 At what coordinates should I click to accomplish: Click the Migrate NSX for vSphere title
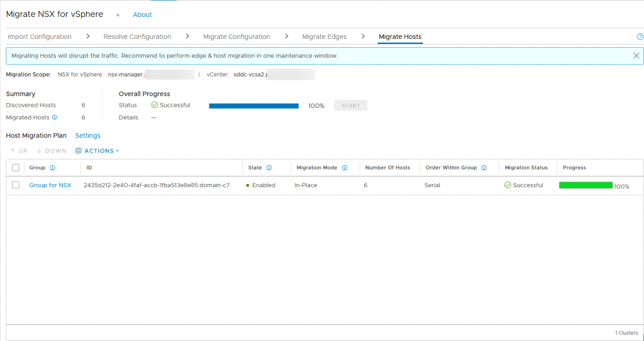point(55,14)
